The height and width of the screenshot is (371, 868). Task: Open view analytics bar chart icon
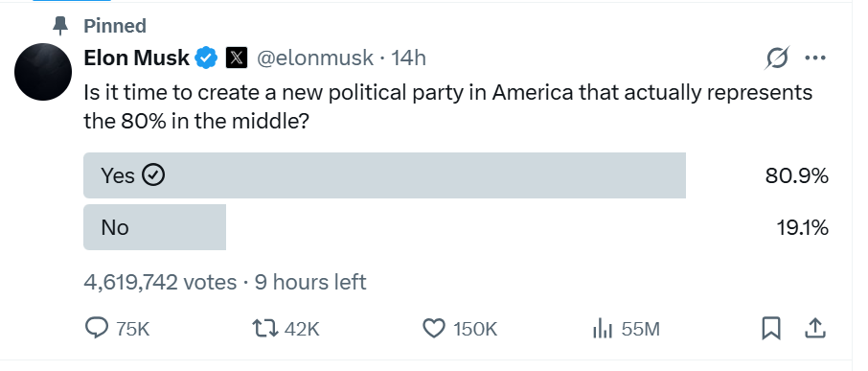tap(603, 329)
